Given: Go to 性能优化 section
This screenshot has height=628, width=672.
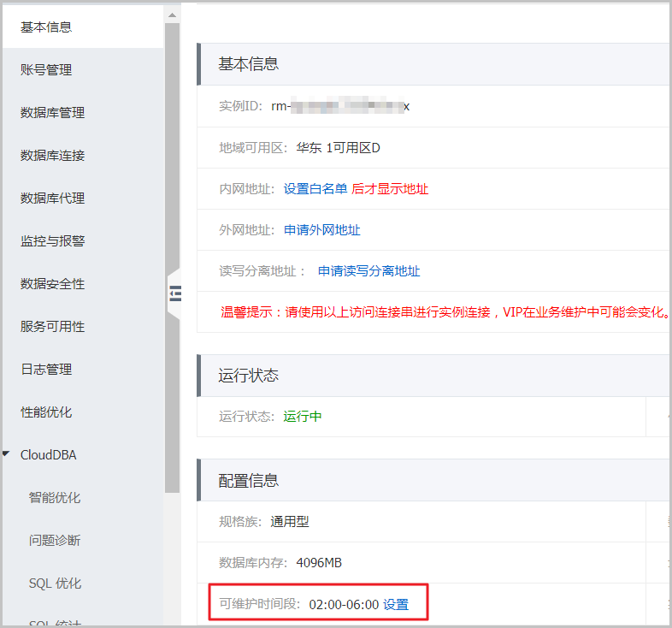Looking at the screenshot, I should coord(46,412).
